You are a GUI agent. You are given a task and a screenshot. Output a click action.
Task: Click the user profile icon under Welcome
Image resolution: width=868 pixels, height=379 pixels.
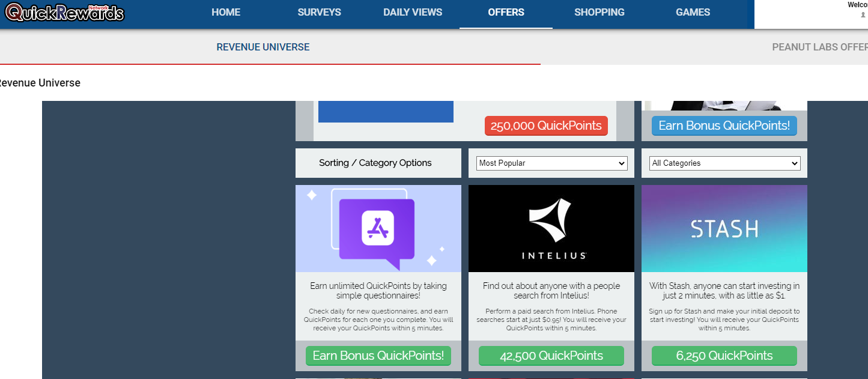863,15
